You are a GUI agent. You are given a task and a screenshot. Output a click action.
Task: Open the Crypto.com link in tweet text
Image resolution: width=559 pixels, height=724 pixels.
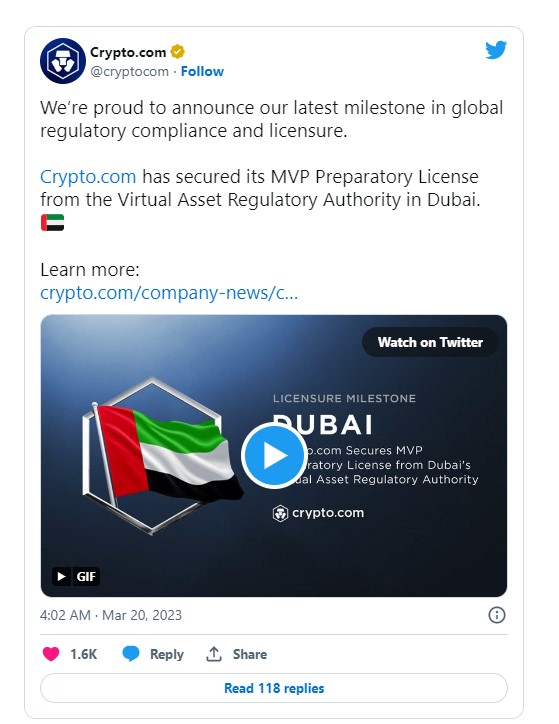point(88,177)
